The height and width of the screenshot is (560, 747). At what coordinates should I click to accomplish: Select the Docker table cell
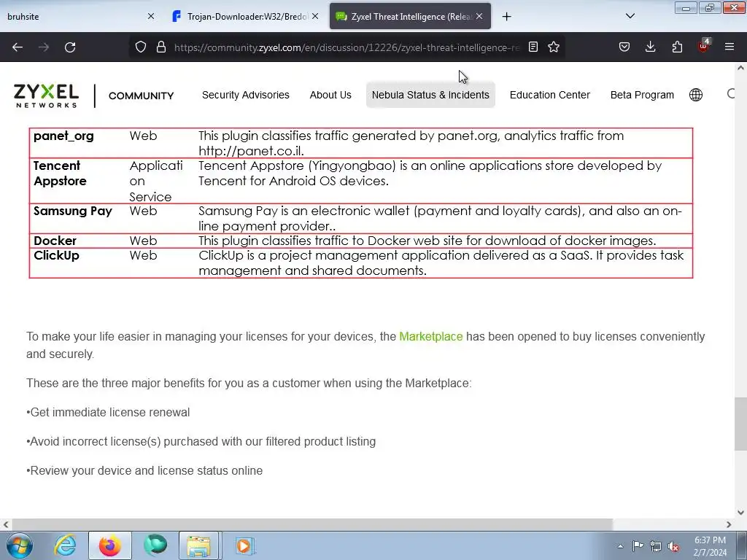point(55,241)
